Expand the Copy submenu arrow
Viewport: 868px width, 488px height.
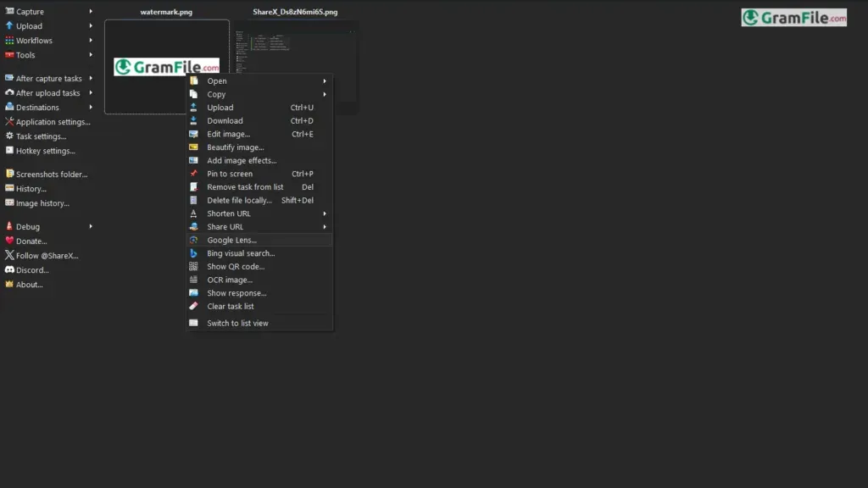point(325,94)
